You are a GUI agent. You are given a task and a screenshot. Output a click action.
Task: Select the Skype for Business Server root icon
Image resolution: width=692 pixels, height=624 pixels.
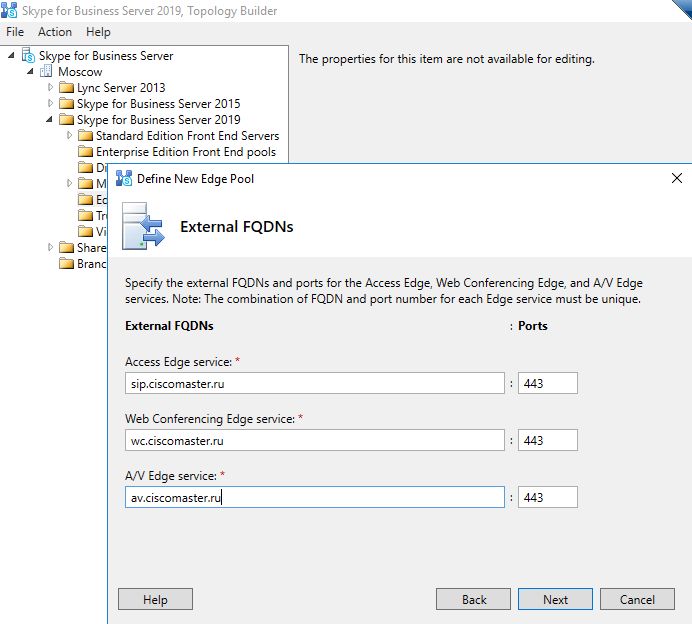[28, 55]
